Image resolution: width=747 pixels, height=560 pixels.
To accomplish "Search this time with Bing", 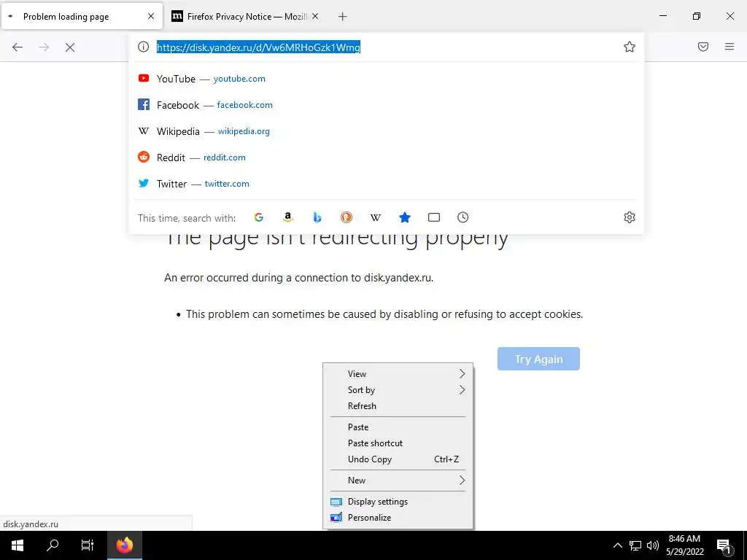I will 317,217.
